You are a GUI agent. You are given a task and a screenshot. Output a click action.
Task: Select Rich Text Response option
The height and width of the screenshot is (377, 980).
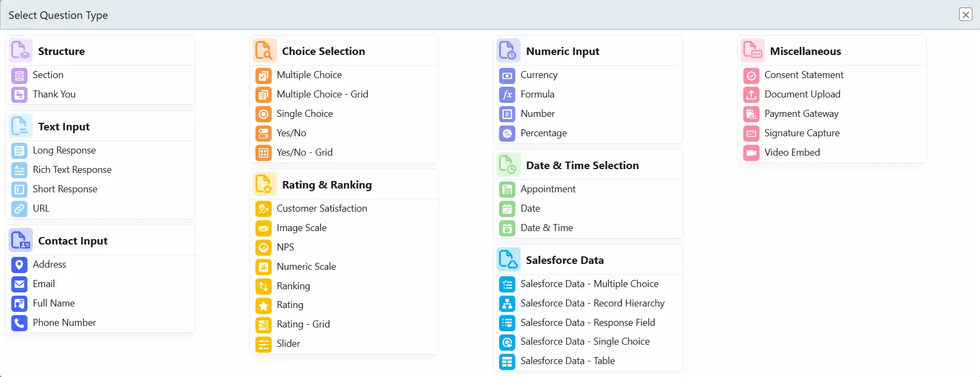[72, 170]
